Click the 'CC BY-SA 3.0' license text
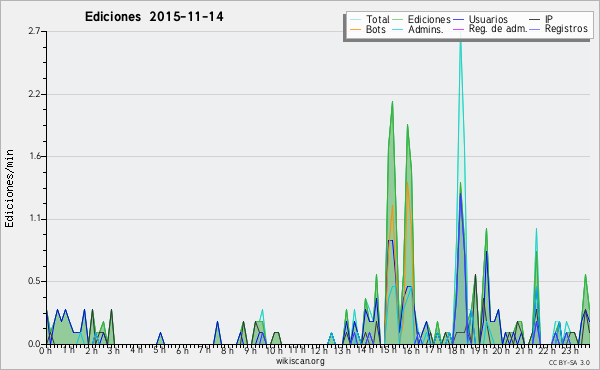 [x=569, y=363]
